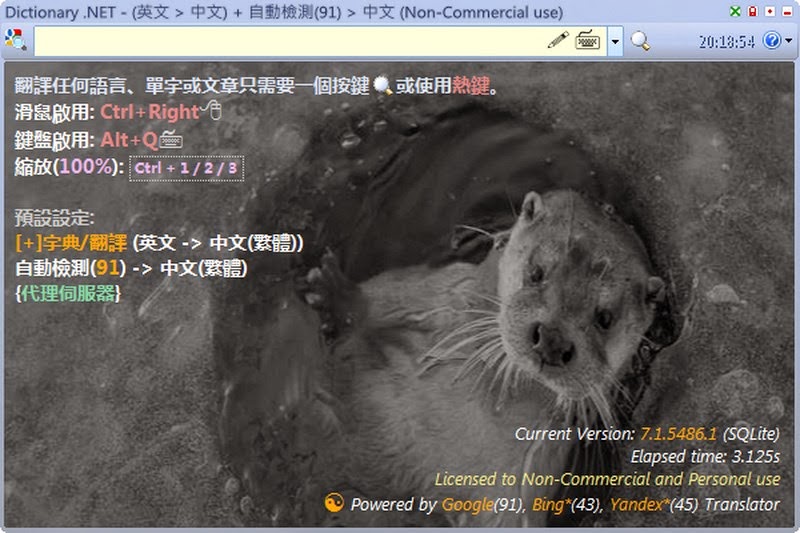Click the Google translator link
800x533 pixels.
click(467, 504)
